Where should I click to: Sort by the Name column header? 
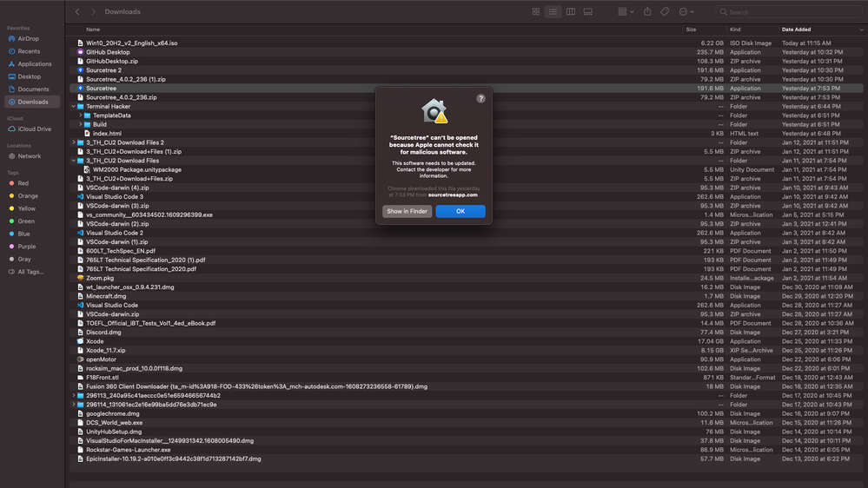pyautogui.click(x=93, y=30)
